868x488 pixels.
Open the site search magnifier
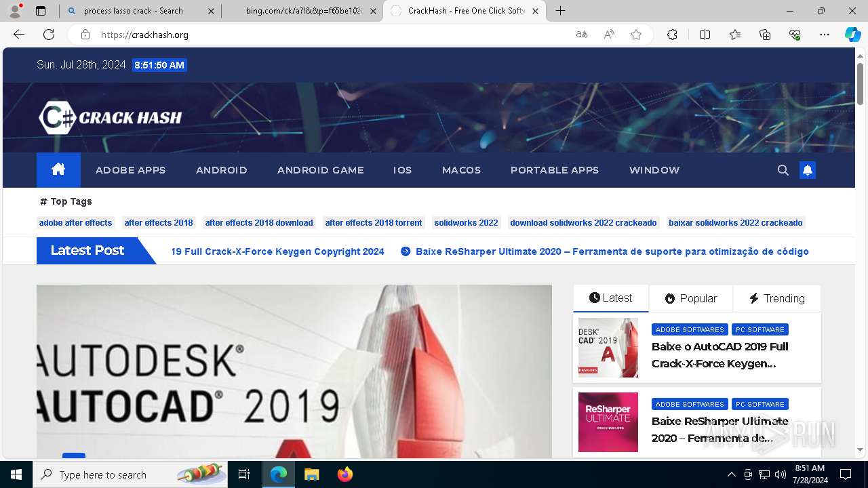tap(783, 170)
